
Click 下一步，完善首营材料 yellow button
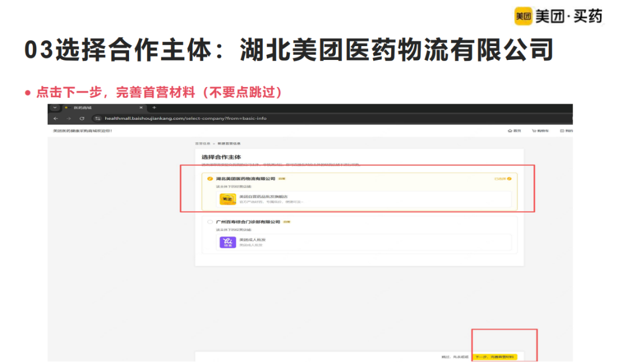[x=495, y=357]
